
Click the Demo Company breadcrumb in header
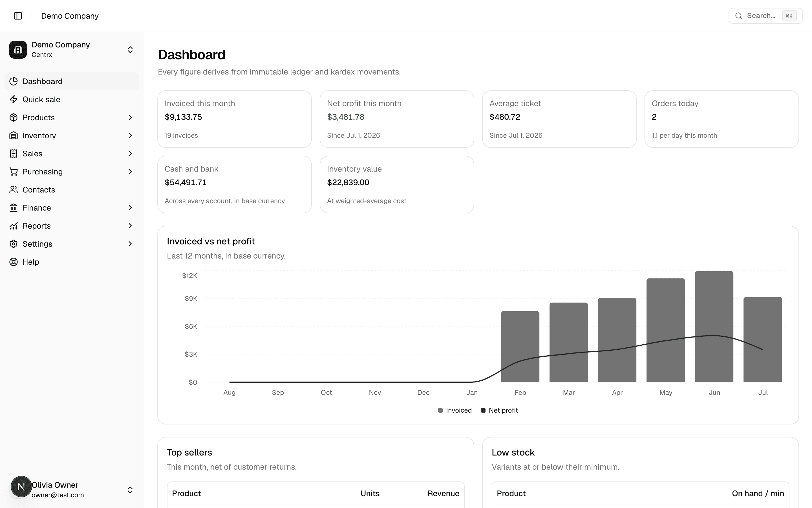click(x=70, y=16)
